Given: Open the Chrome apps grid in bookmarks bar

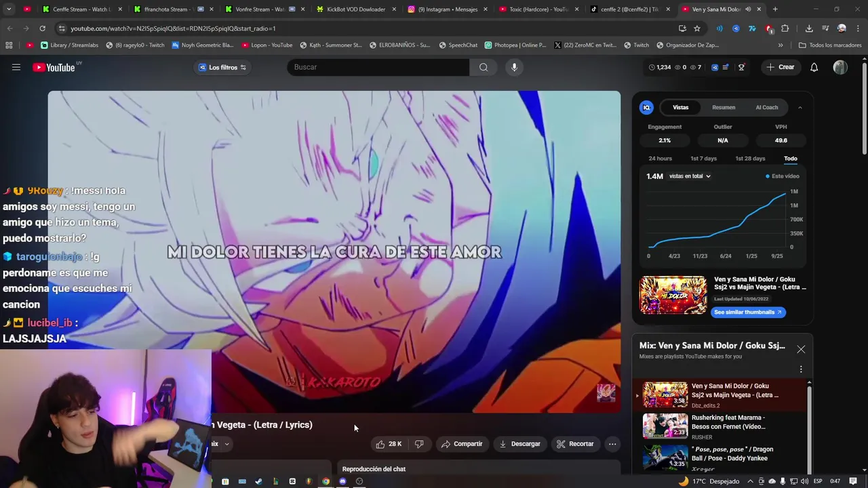Looking at the screenshot, I should (x=9, y=45).
